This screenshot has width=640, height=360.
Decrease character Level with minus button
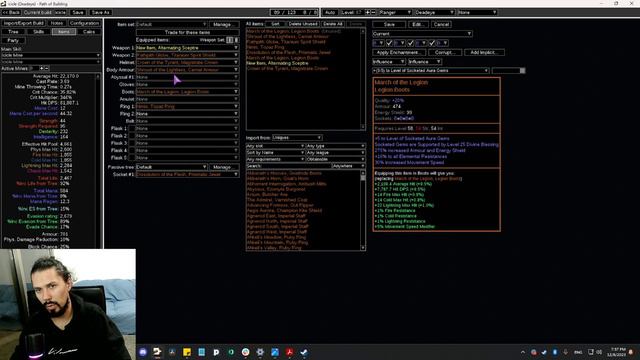pos(373,12)
